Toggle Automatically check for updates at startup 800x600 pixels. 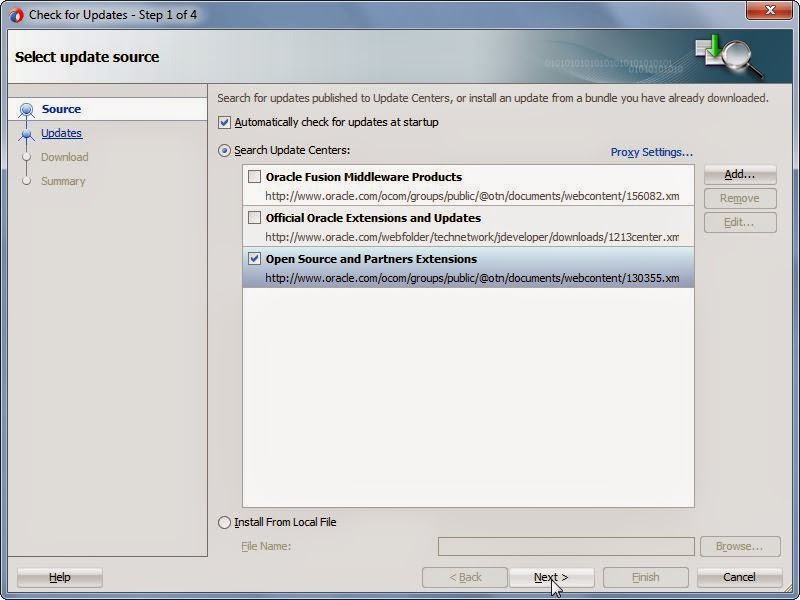[224, 122]
